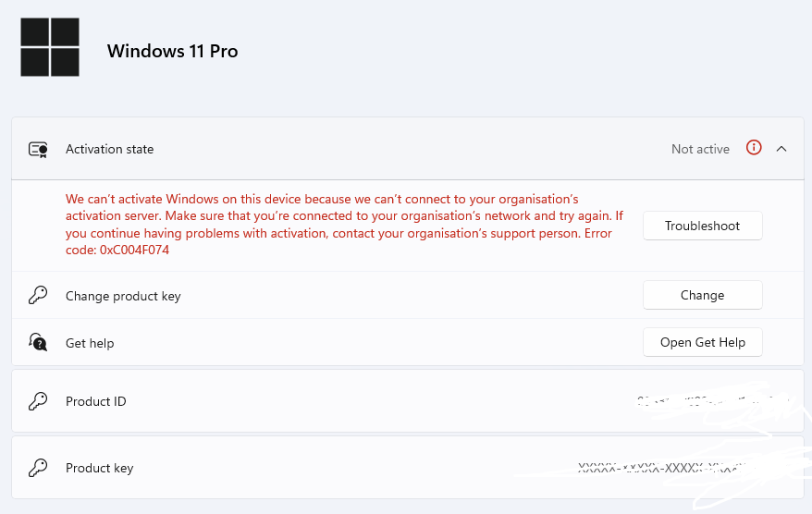
Task: Select the Get help row label
Action: [x=90, y=343]
